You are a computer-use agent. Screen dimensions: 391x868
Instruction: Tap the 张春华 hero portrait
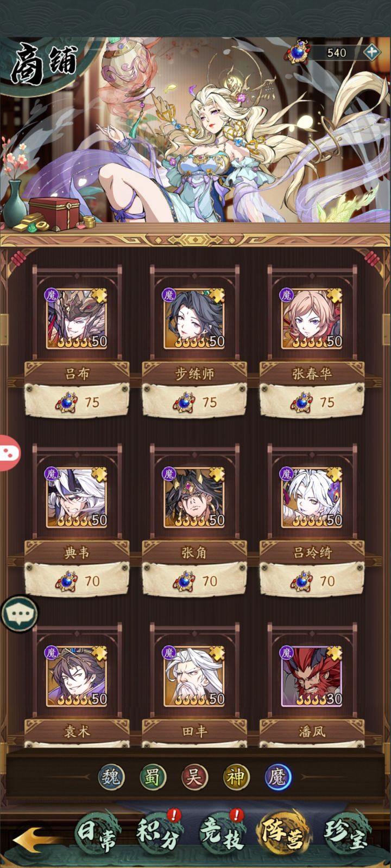[312, 318]
